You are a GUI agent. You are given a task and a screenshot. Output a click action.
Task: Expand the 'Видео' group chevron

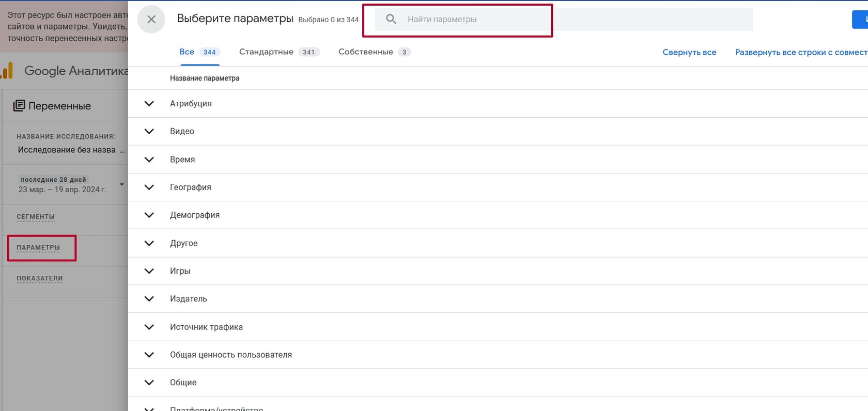pos(149,131)
